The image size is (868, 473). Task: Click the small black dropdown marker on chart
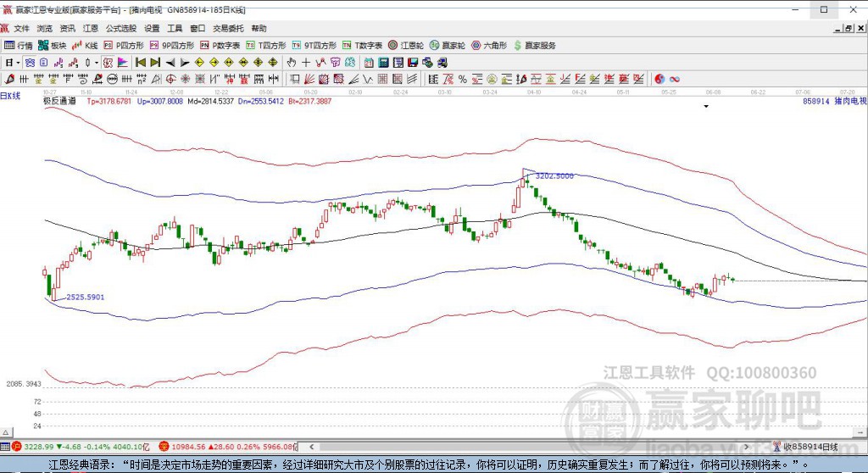click(x=706, y=106)
